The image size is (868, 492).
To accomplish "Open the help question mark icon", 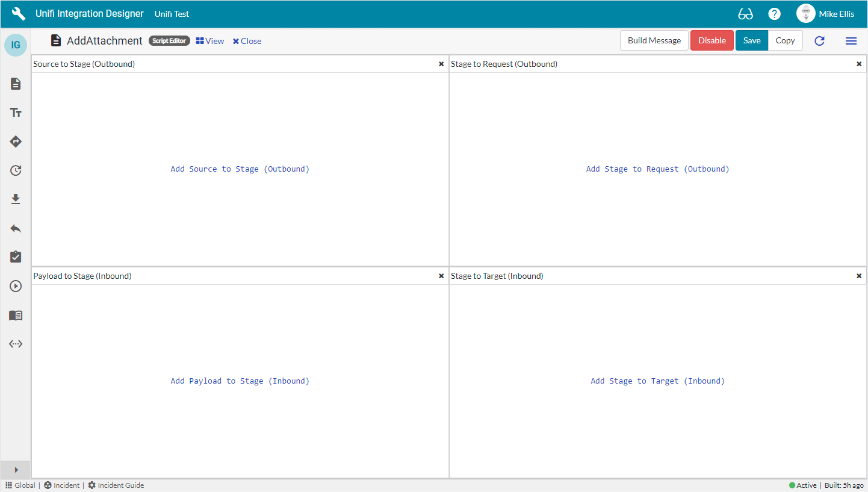I will (x=774, y=14).
